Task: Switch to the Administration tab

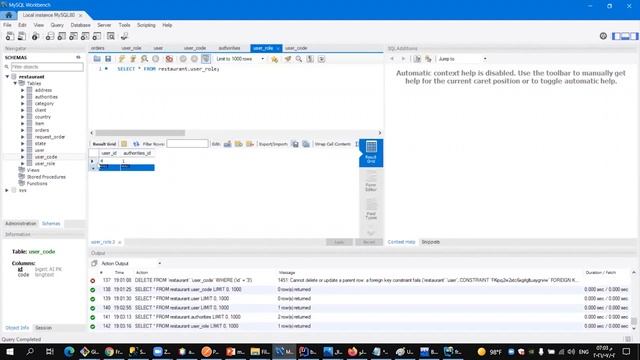Action: click(x=20, y=224)
